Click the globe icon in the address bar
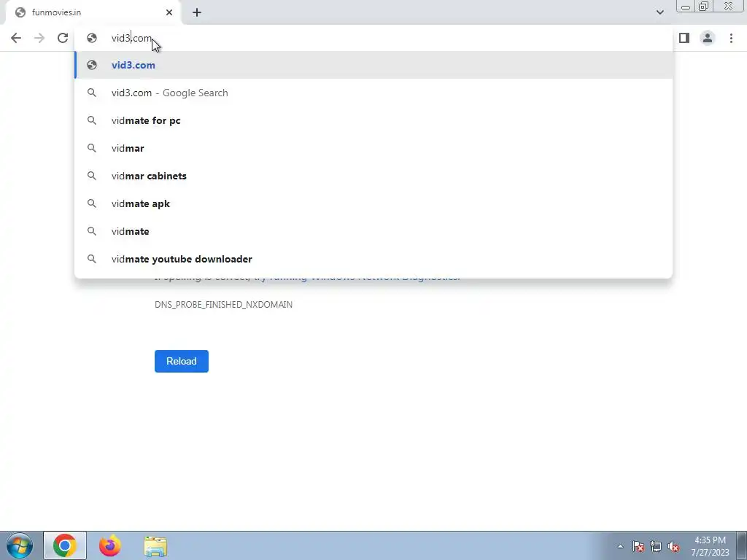 click(92, 38)
